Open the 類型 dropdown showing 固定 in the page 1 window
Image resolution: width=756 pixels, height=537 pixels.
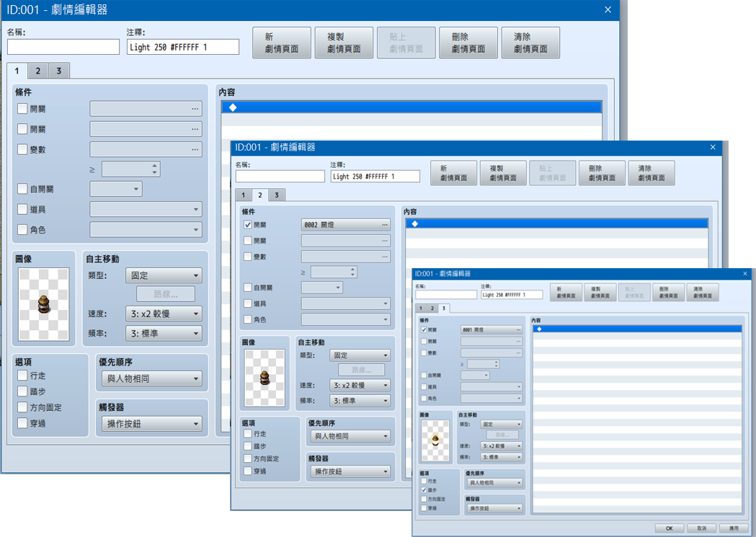(164, 275)
